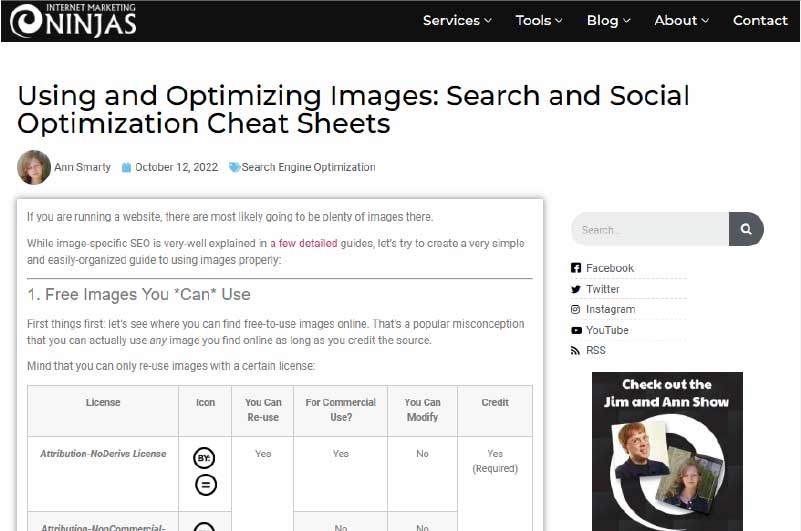Open the Jim and Ann Show banner

[667, 451]
